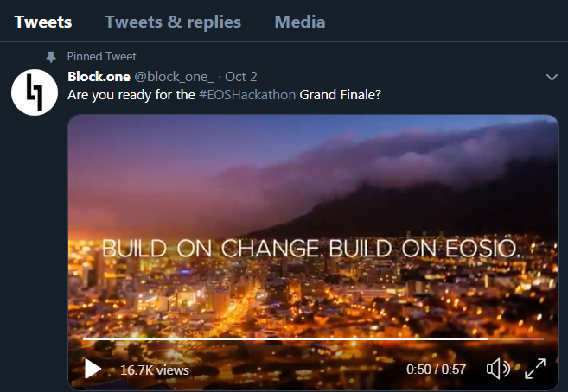Screen dimensions: 568x392
Task: Click the pinned tweet pin icon
Action: click(51, 57)
